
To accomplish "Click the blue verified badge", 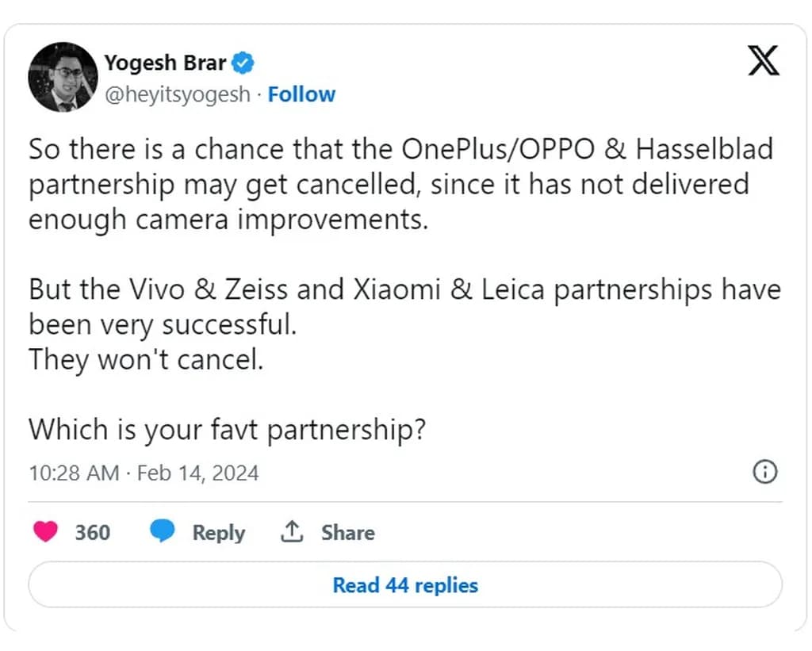I will [244, 63].
